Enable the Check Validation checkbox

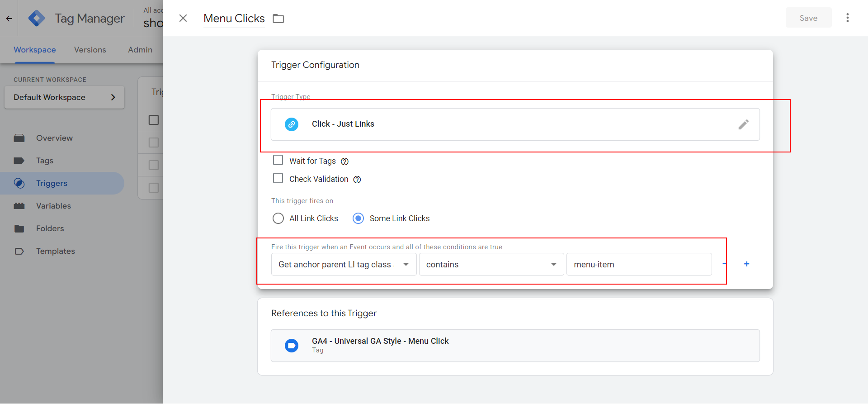(278, 178)
